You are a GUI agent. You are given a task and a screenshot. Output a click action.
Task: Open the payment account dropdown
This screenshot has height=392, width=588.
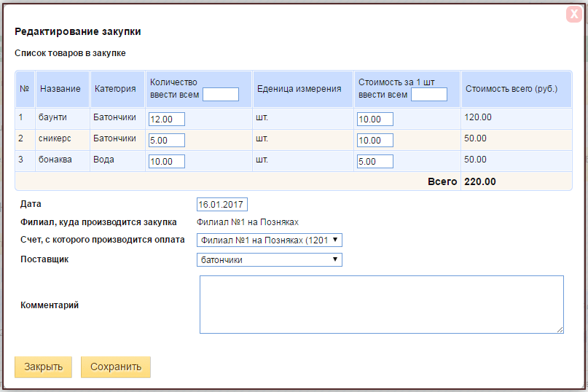point(270,240)
